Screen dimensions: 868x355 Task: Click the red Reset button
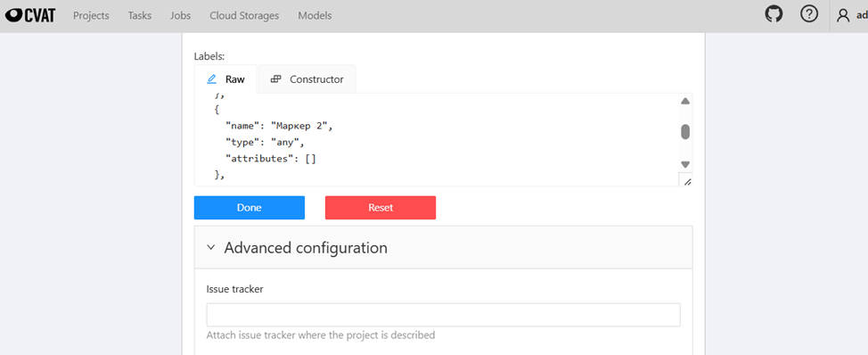381,208
